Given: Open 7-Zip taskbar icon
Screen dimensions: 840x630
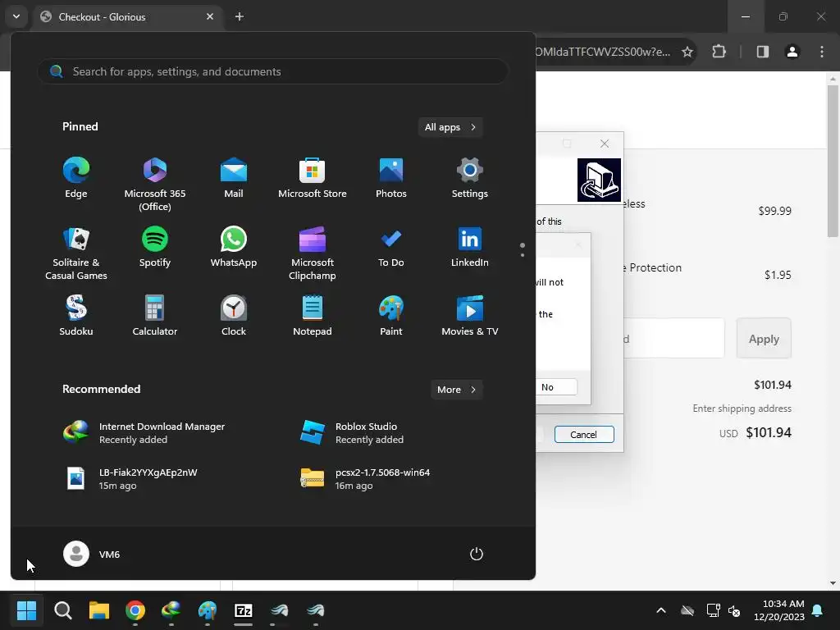Looking at the screenshot, I should 243,610.
